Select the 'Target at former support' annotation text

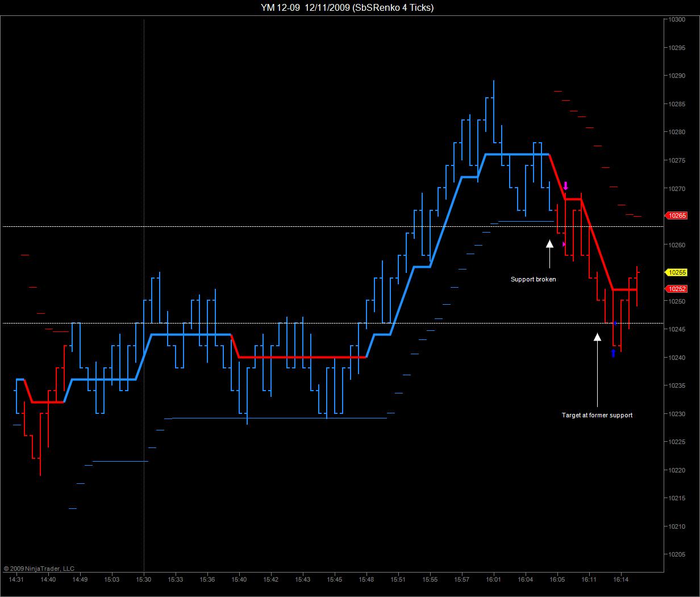pyautogui.click(x=597, y=415)
